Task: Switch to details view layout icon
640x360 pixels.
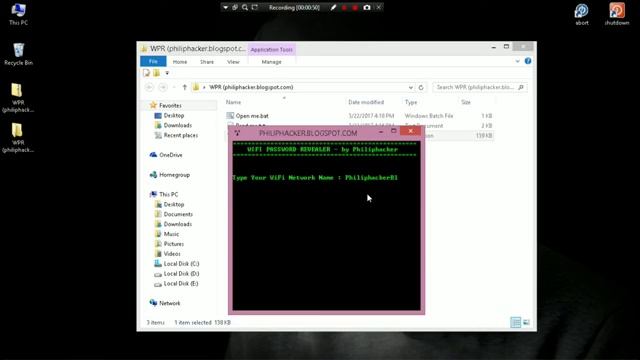Action: tap(515, 322)
